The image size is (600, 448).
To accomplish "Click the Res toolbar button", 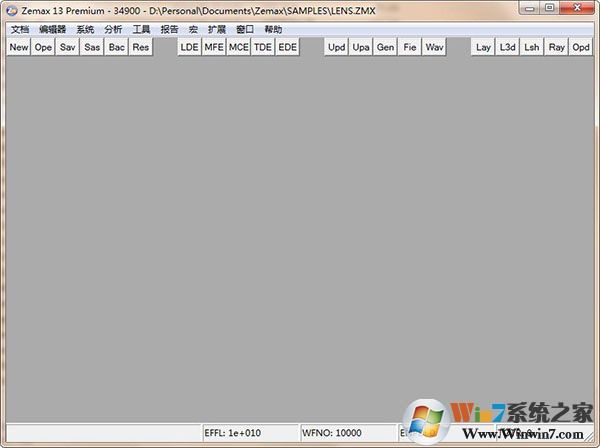I will pyautogui.click(x=141, y=47).
